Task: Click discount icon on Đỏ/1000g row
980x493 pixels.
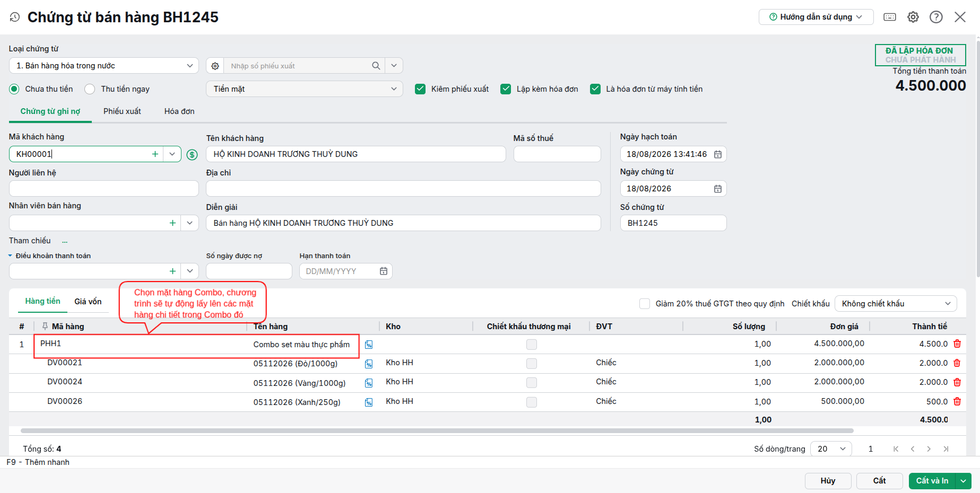Action: click(x=369, y=364)
